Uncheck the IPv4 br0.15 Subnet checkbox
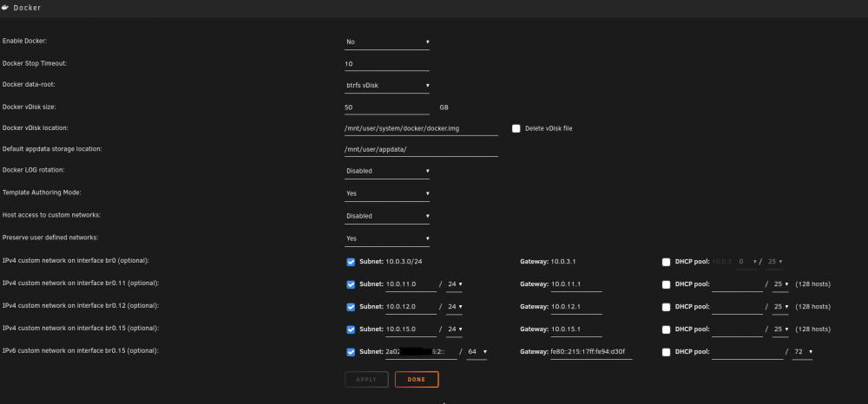This screenshot has width=868, height=404. (x=351, y=329)
